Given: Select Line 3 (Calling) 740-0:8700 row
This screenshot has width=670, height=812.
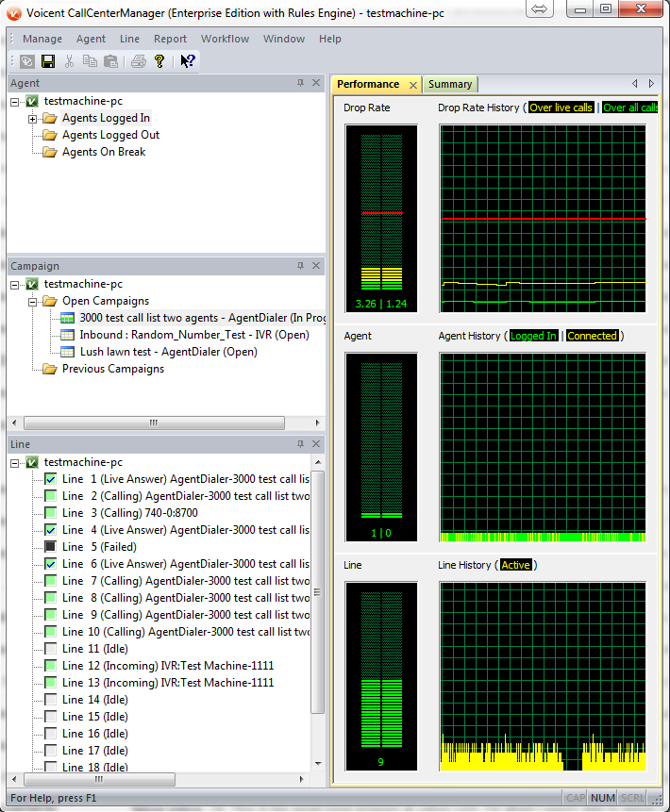Looking at the screenshot, I should coord(130,513).
